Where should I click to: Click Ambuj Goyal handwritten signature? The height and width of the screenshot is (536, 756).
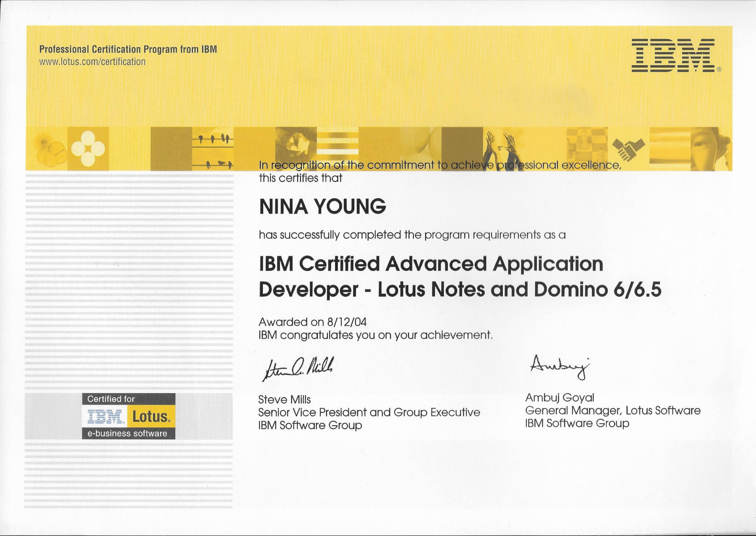click(560, 367)
